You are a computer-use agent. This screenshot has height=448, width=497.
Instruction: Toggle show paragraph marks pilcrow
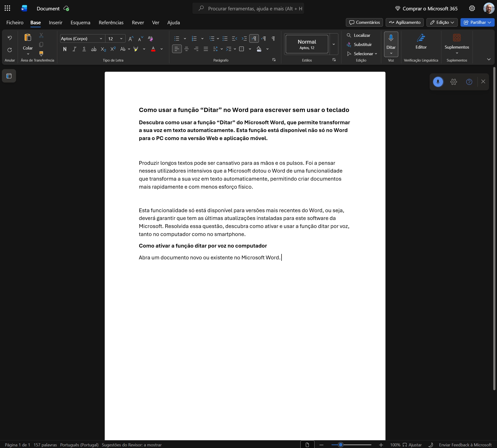[x=273, y=38]
